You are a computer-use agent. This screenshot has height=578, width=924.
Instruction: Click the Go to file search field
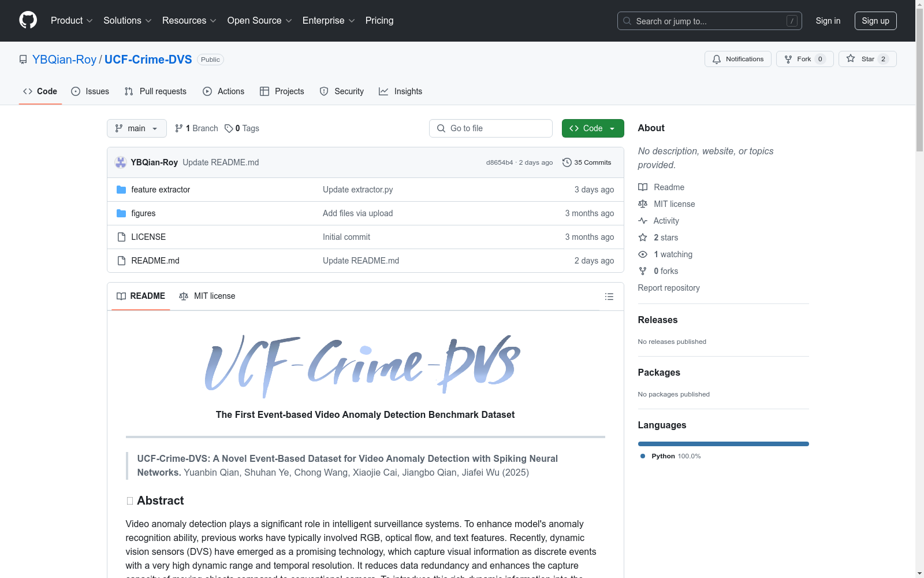pyautogui.click(x=491, y=128)
